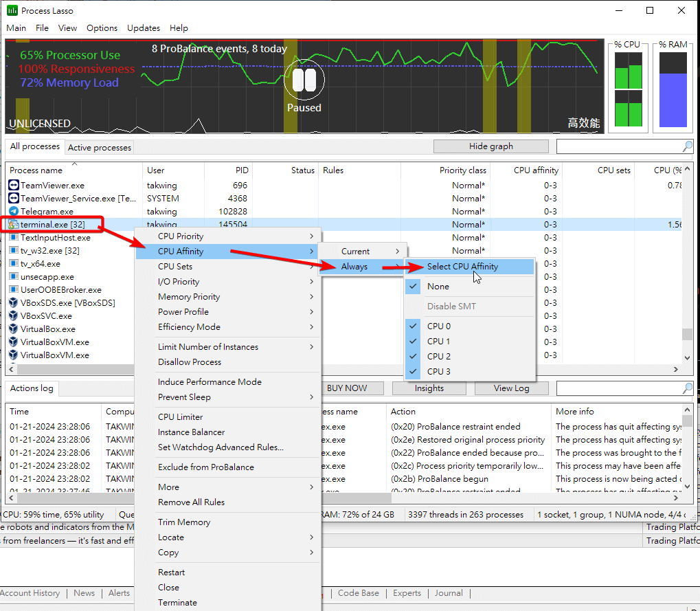Click the % CPU core meter bars

629,90
